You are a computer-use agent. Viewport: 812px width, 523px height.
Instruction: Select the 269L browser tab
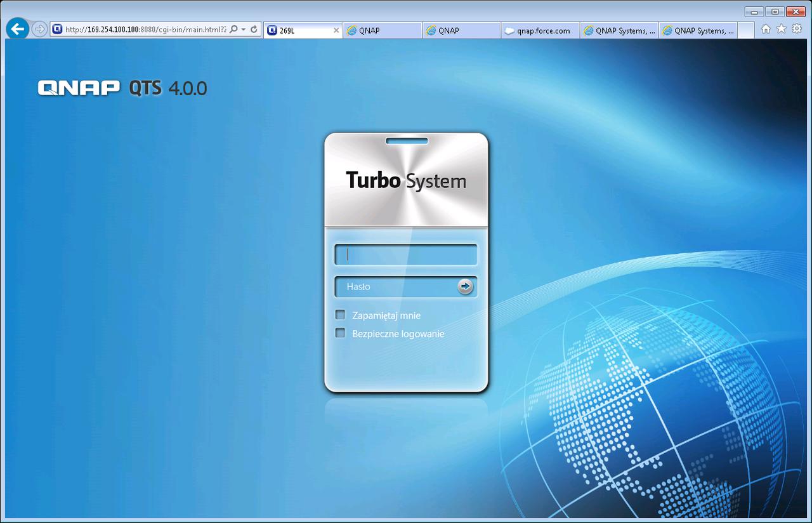click(303, 30)
